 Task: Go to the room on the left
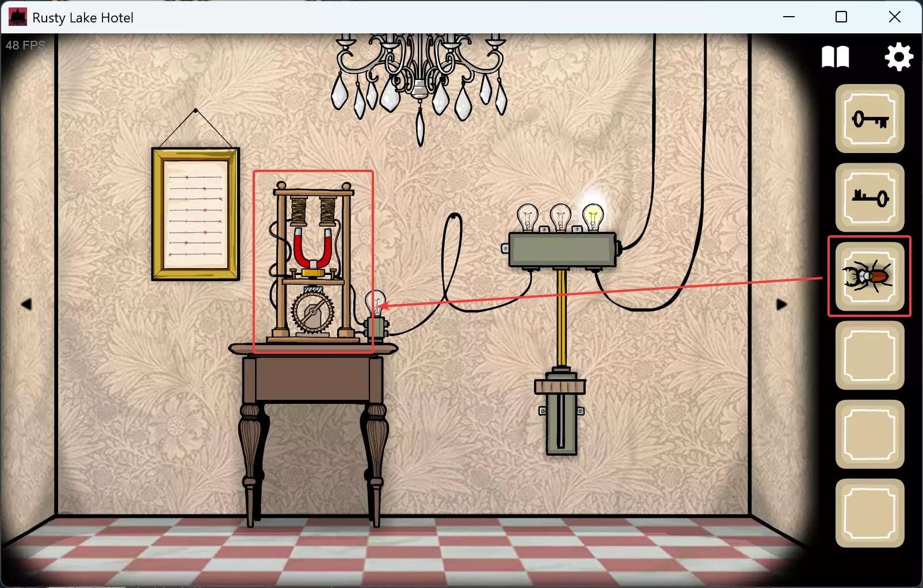(26, 304)
